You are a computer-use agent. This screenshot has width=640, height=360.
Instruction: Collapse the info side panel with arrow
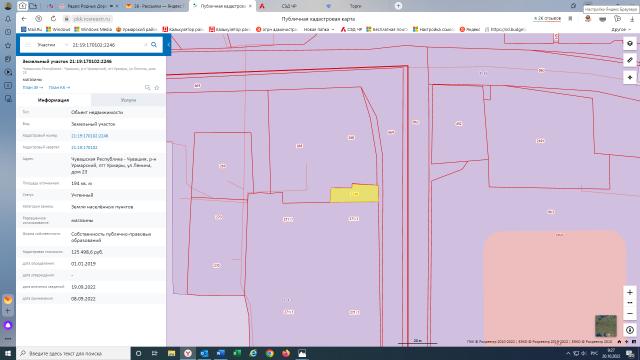[169, 44]
